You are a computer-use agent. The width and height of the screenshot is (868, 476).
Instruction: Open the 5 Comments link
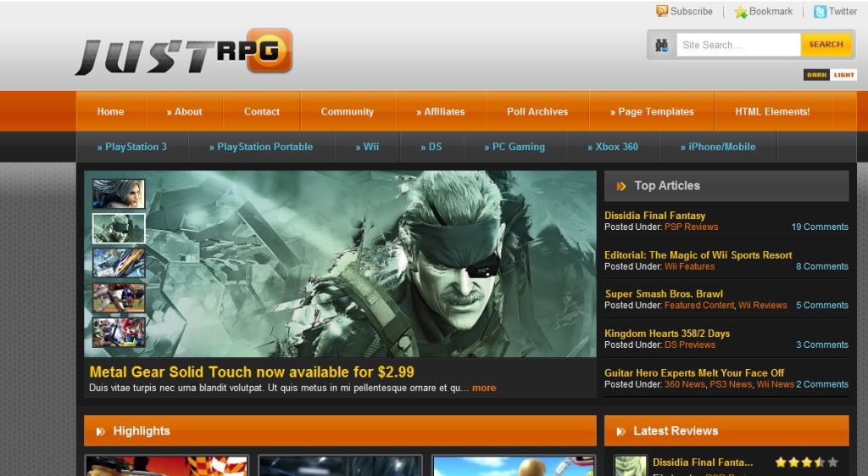point(822,305)
